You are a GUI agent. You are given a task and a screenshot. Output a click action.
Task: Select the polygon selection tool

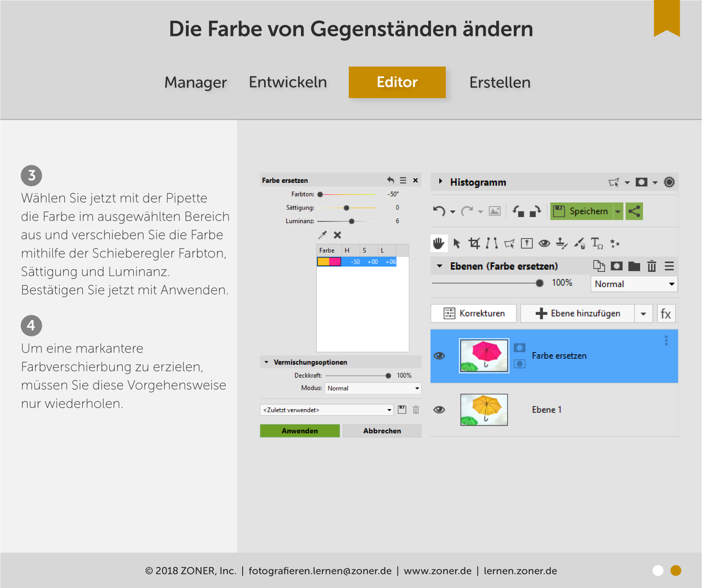(x=509, y=243)
